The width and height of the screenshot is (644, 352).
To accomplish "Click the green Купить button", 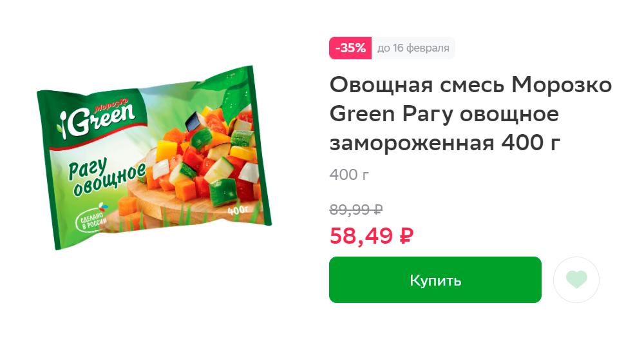I will (x=435, y=280).
